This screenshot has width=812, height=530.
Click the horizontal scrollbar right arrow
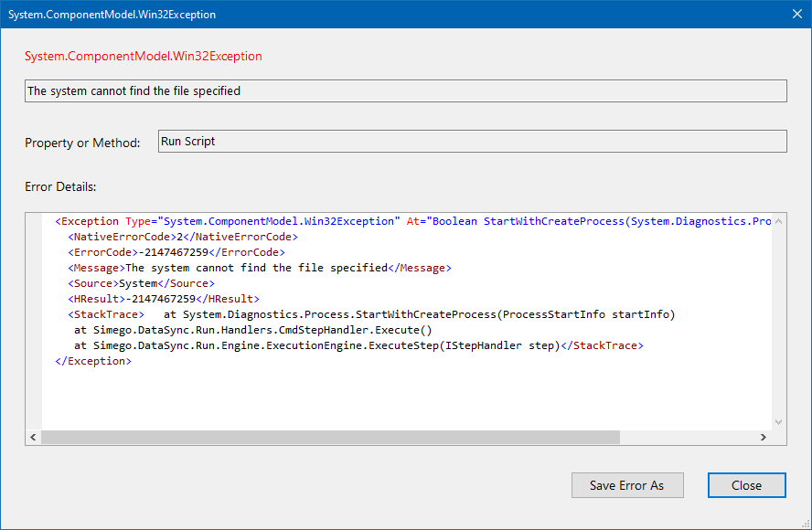(x=764, y=438)
